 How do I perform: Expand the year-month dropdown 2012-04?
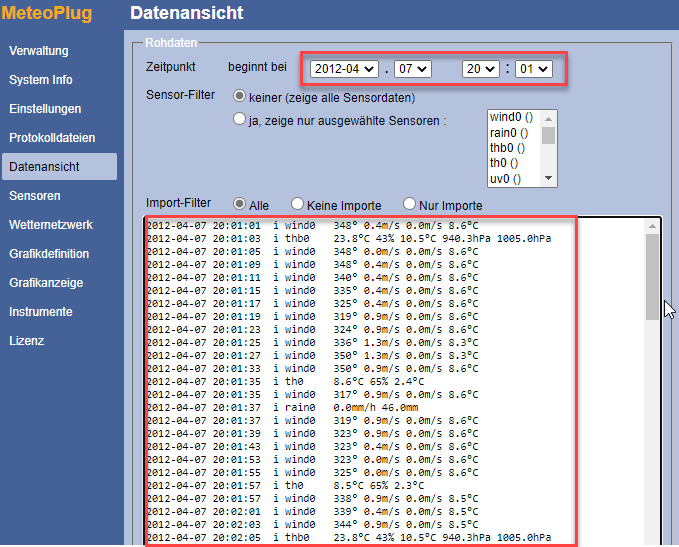pyautogui.click(x=343, y=69)
